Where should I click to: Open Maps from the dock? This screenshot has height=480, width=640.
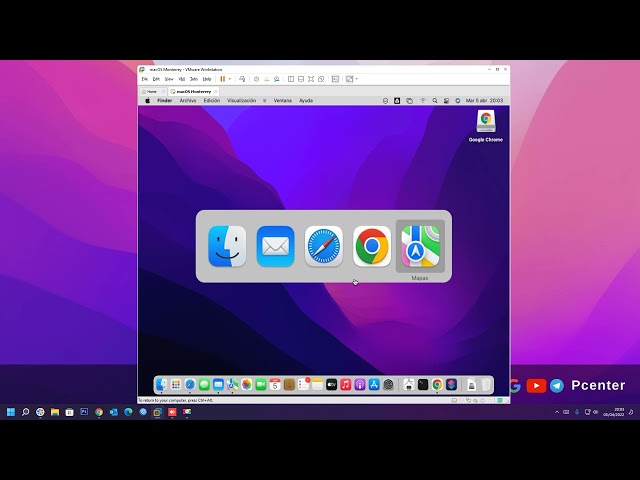(233, 384)
